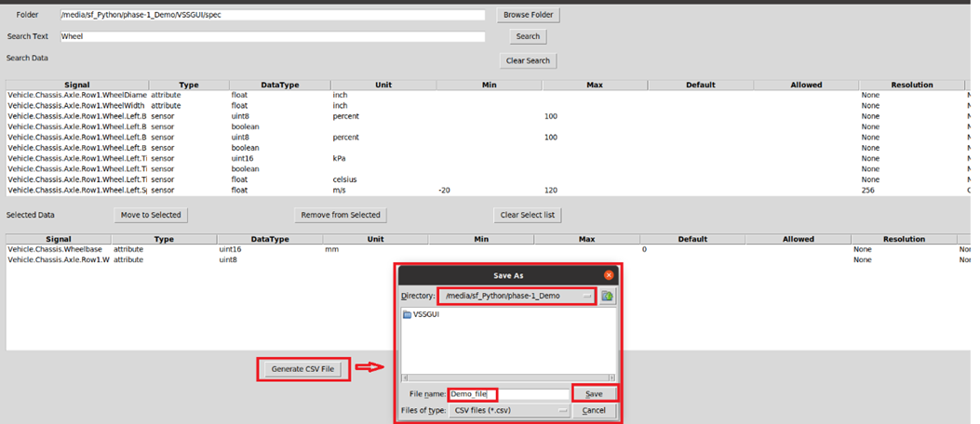The width and height of the screenshot is (980, 424).
Task: Select the Vehicle.Chassis.Axle.Row1.WheelWidth row
Action: [490, 105]
